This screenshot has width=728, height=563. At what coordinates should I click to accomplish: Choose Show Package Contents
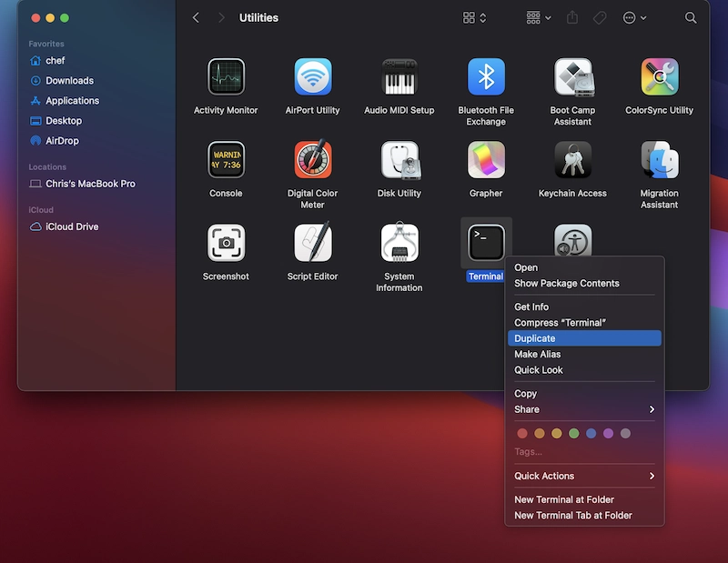pyautogui.click(x=584, y=283)
